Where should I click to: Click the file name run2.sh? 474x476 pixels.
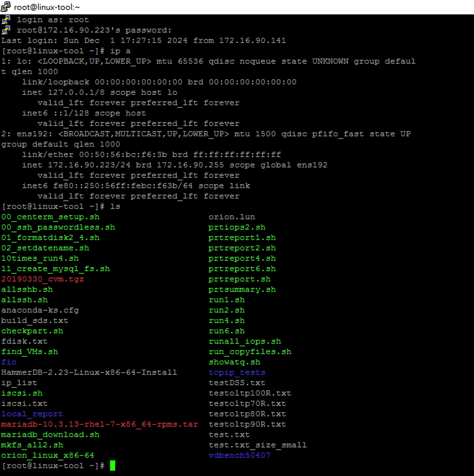point(227,310)
